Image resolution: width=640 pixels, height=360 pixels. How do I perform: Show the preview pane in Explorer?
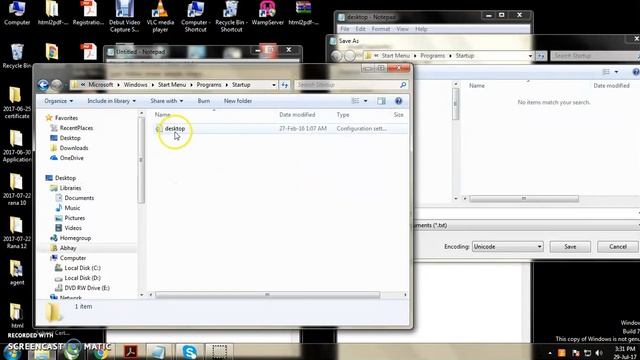point(381,101)
